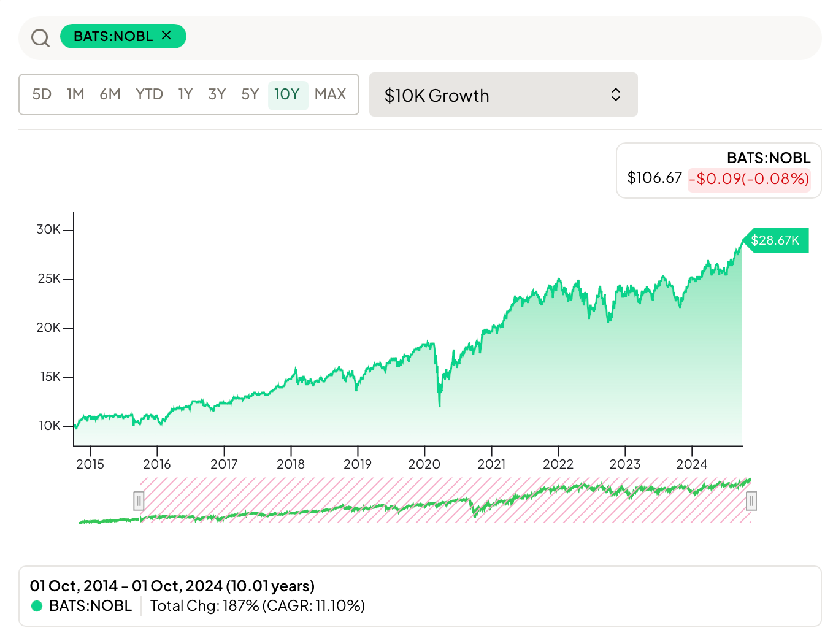Select the 1Y time range
This screenshot has width=833, height=644.
(x=185, y=94)
